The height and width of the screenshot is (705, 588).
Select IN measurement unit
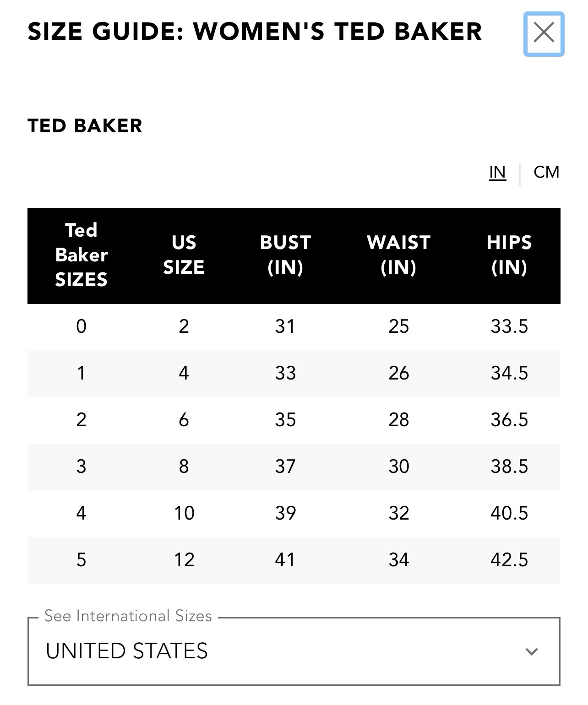(497, 172)
